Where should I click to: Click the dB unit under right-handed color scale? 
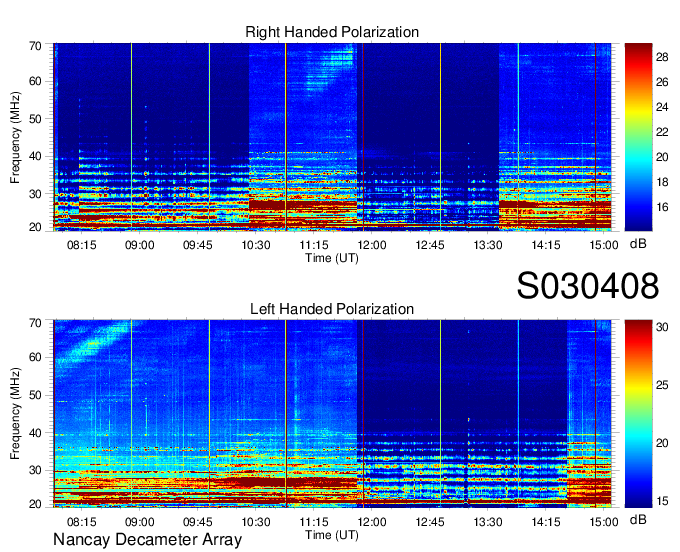click(638, 244)
